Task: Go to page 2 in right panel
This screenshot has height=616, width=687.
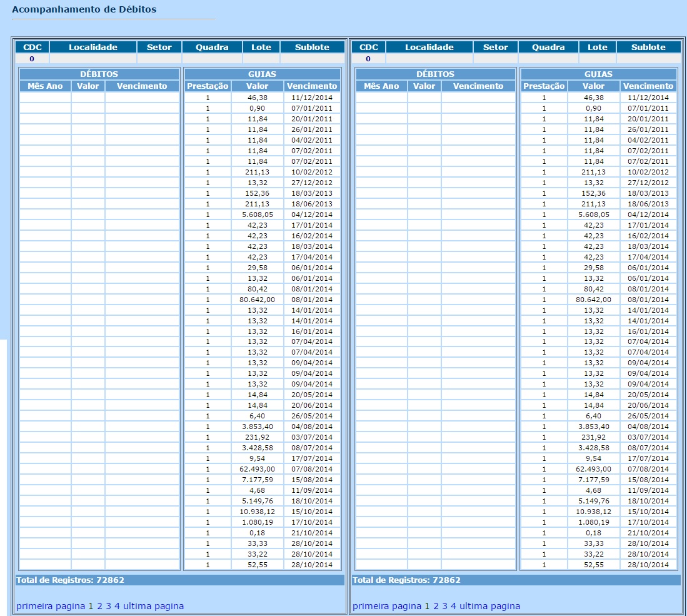Action: pos(436,606)
